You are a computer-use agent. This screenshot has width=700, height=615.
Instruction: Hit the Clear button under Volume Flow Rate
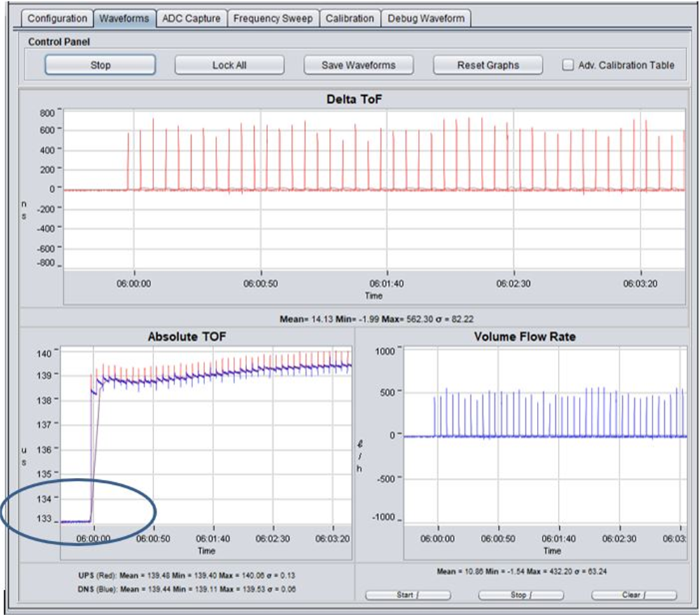pos(634,595)
